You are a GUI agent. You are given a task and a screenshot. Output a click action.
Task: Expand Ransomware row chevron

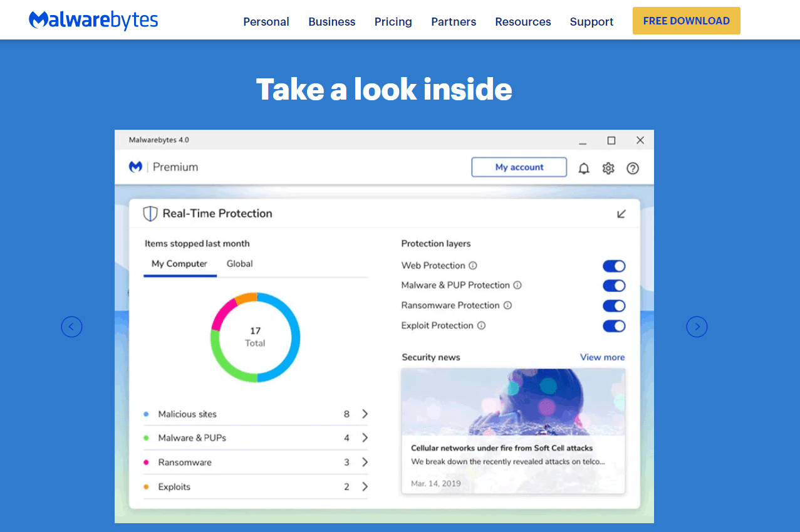click(x=365, y=462)
